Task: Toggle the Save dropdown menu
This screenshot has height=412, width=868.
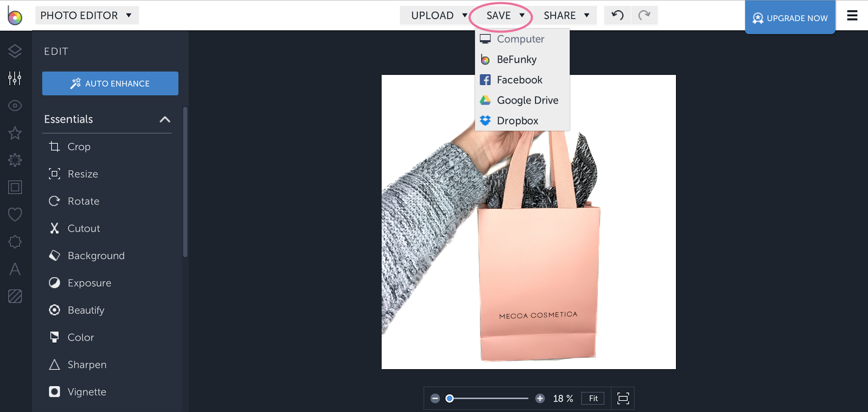Action: [x=505, y=15]
